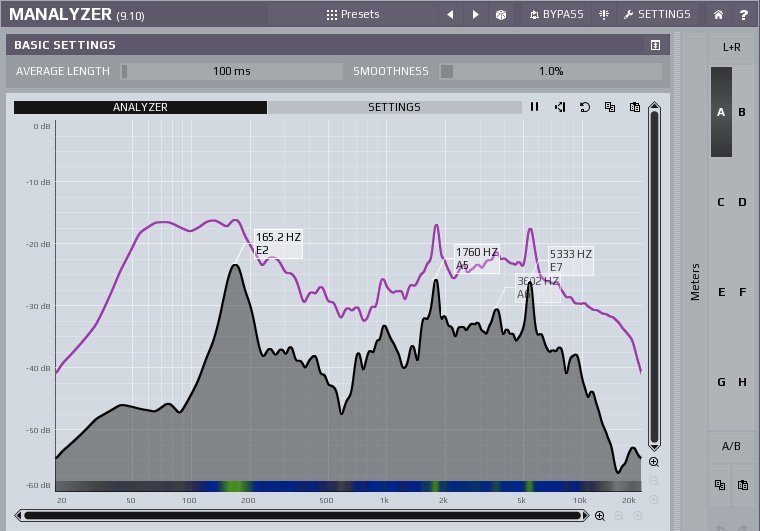Pause the analyzer display
Viewport: 760px width, 531px height.
tap(534, 107)
